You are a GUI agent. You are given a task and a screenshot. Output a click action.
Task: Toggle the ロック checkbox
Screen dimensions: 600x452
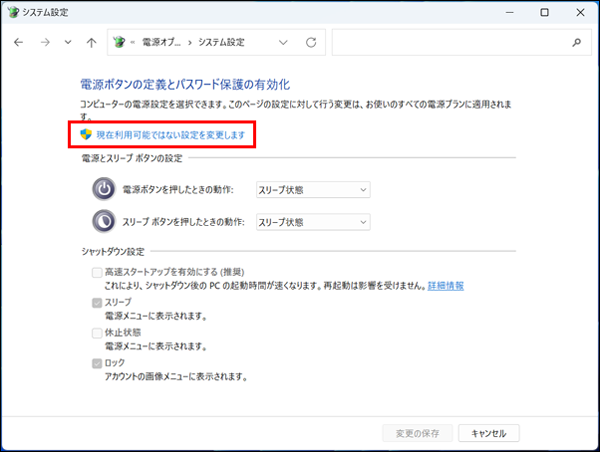click(x=96, y=363)
